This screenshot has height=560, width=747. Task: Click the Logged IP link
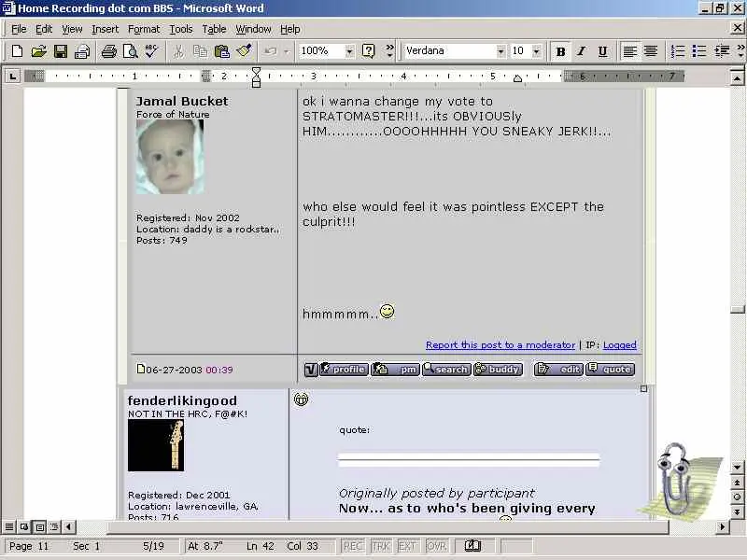tap(619, 344)
